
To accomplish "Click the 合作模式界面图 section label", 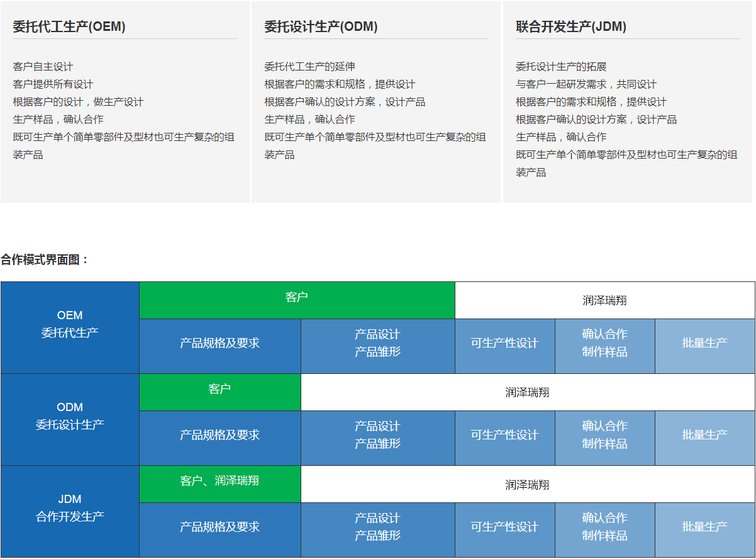I will [45, 260].
